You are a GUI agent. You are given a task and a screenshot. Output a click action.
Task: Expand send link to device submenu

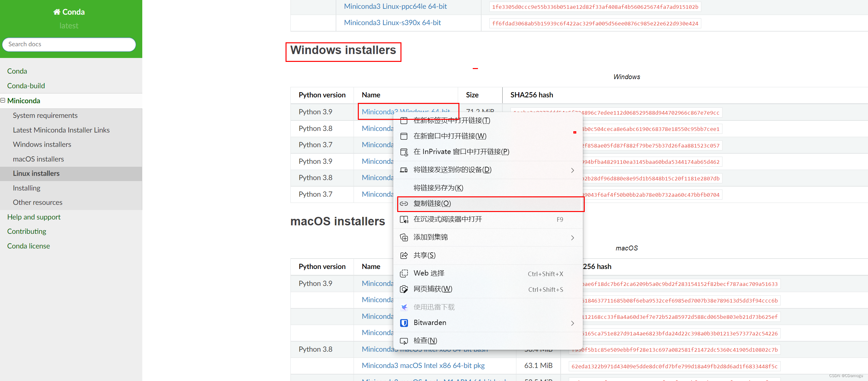pos(573,169)
